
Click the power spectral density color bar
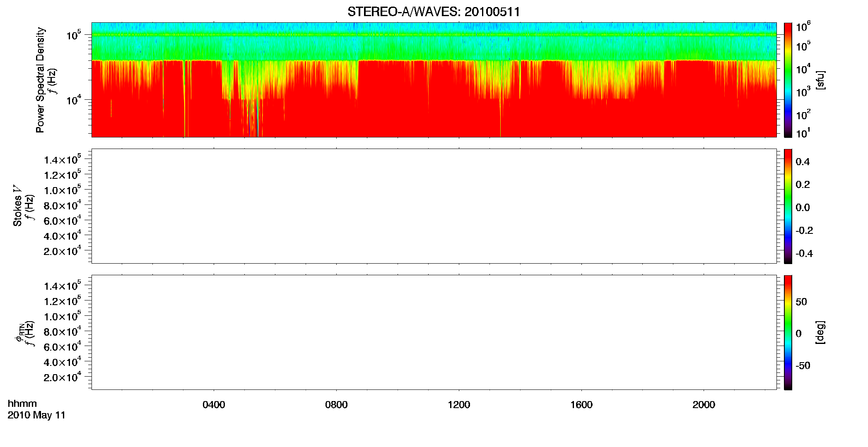pyautogui.click(x=788, y=80)
